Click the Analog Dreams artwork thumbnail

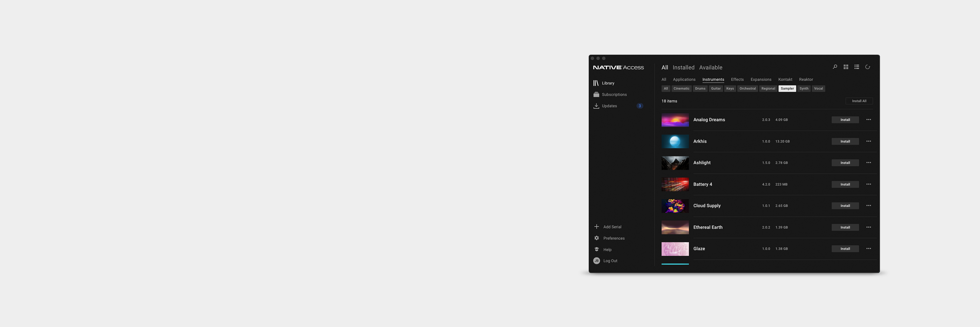[675, 120]
